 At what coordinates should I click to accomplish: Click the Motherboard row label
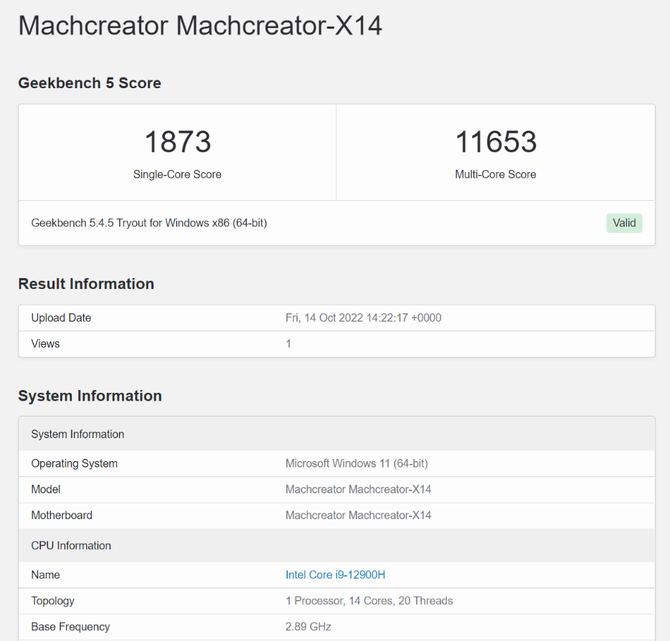pyautogui.click(x=62, y=515)
